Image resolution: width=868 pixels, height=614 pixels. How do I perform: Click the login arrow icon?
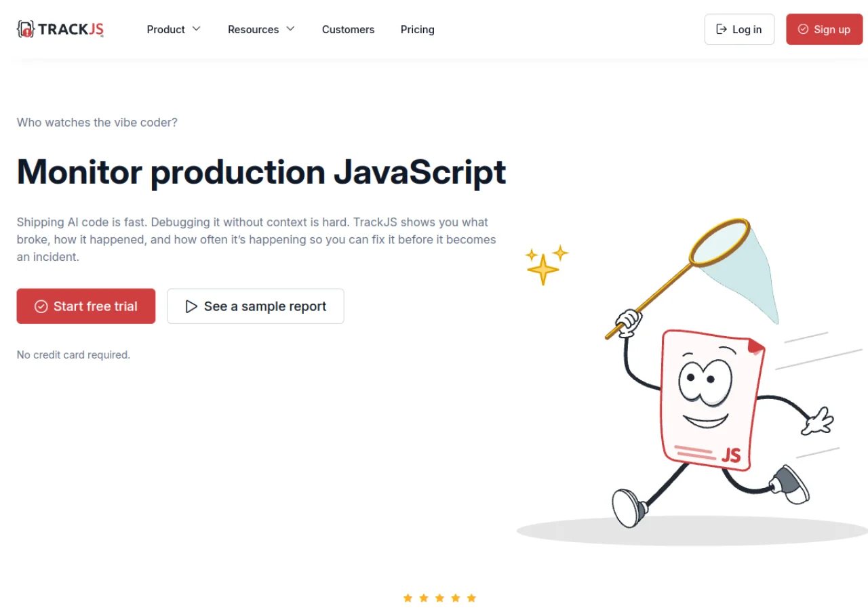[x=722, y=29]
